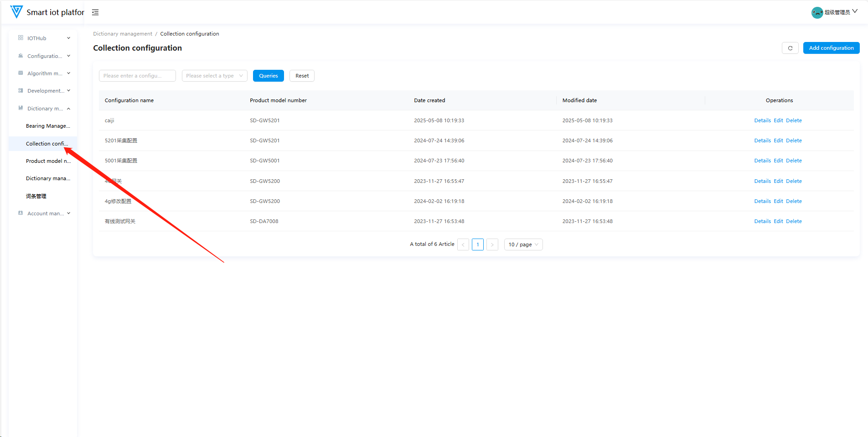Delete the caiji configuration

[x=794, y=120]
